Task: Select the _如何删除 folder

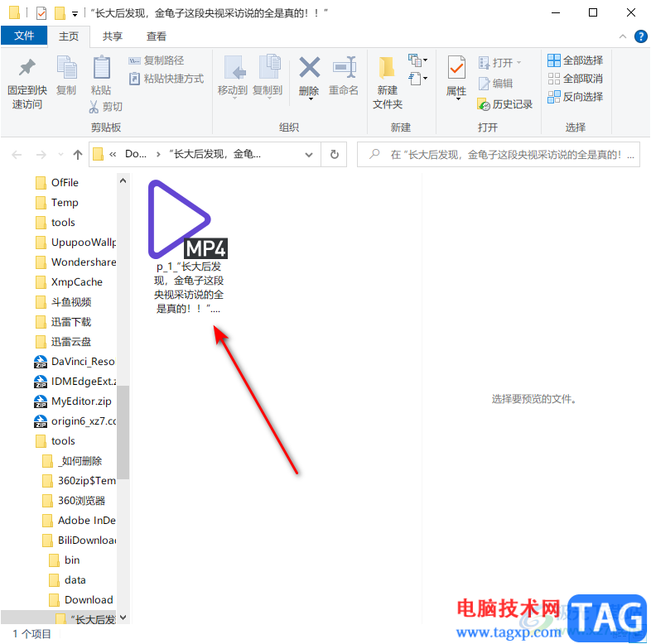Action: click(73, 461)
